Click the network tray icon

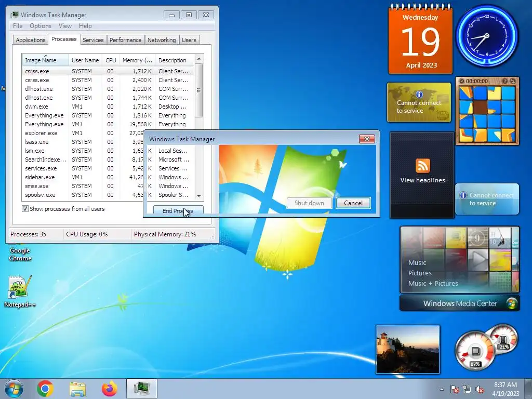click(467, 389)
